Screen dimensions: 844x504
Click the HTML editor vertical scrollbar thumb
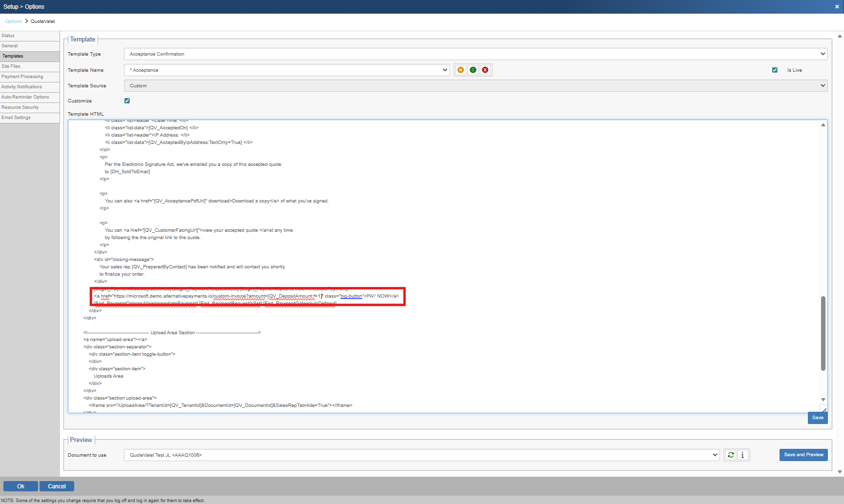point(823,333)
